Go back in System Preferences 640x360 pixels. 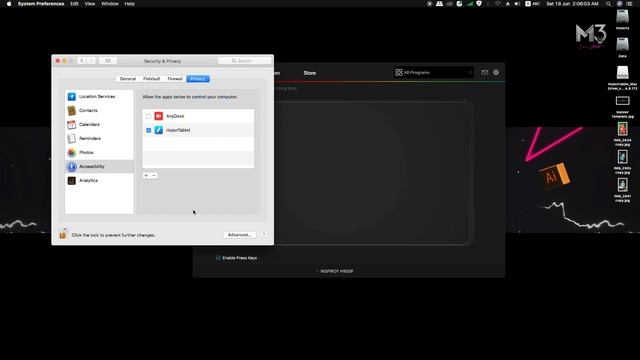coord(82,61)
